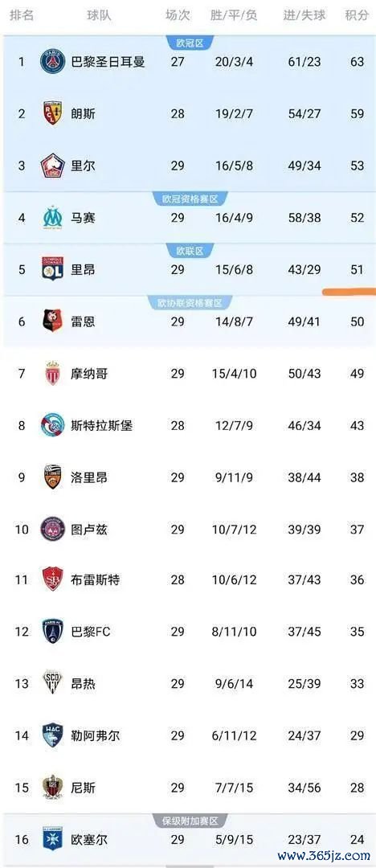The width and height of the screenshot is (376, 868).
Task: Select the 保级附加赛区 zone label
Action: tap(188, 821)
